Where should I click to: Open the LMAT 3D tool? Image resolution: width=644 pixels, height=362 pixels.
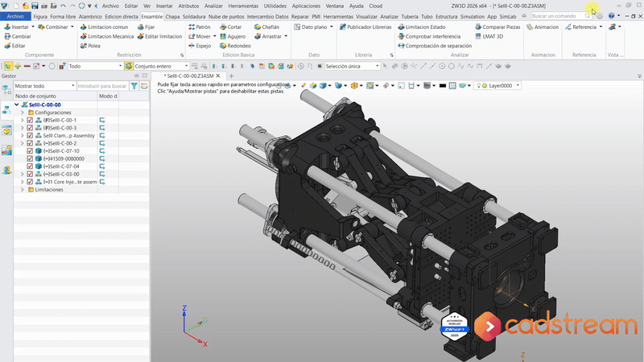(489, 36)
